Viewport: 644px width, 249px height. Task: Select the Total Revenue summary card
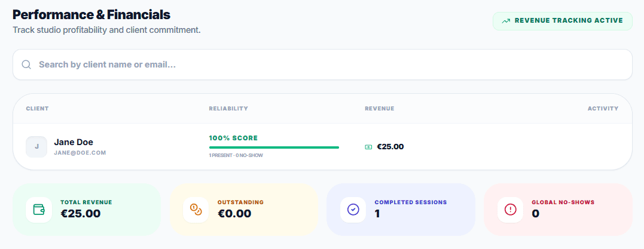[x=87, y=210]
